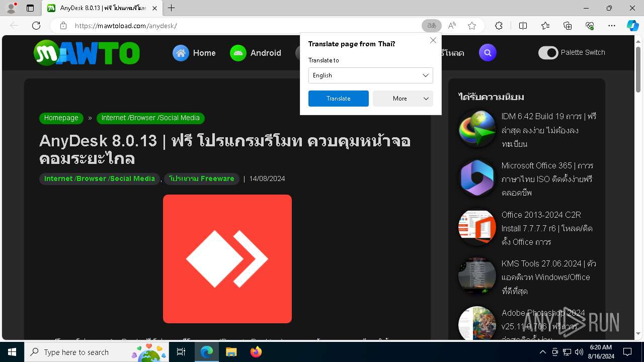Screen dimensions: 644x362
Task: Close the translate popup
Action: pyautogui.click(x=433, y=40)
